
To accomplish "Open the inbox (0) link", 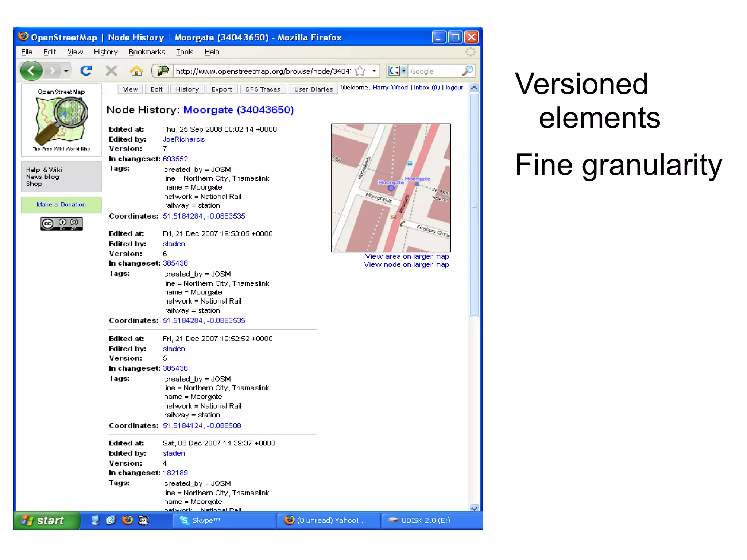I will pyautogui.click(x=427, y=88).
